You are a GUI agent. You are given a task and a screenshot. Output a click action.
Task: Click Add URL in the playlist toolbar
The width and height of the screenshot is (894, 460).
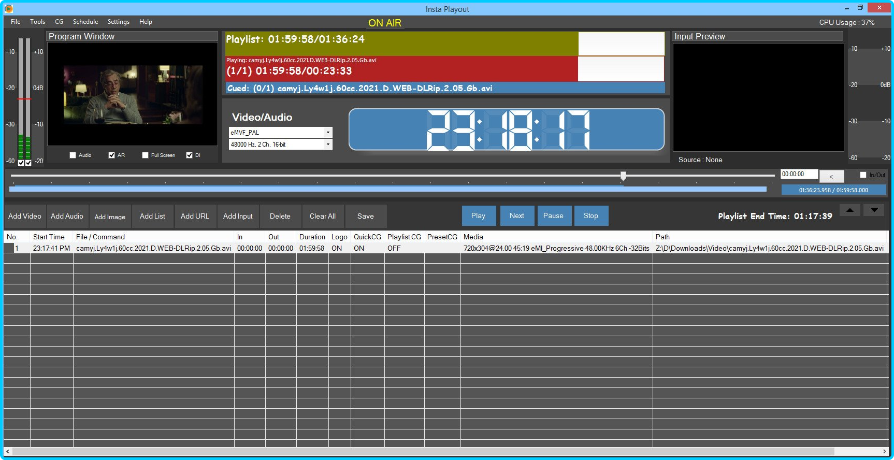click(x=195, y=216)
